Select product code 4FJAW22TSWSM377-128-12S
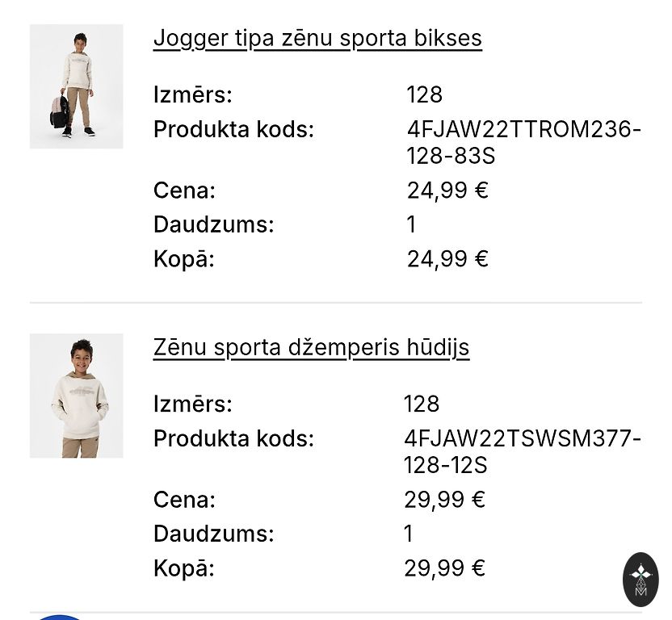The image size is (672, 620). pos(522,451)
